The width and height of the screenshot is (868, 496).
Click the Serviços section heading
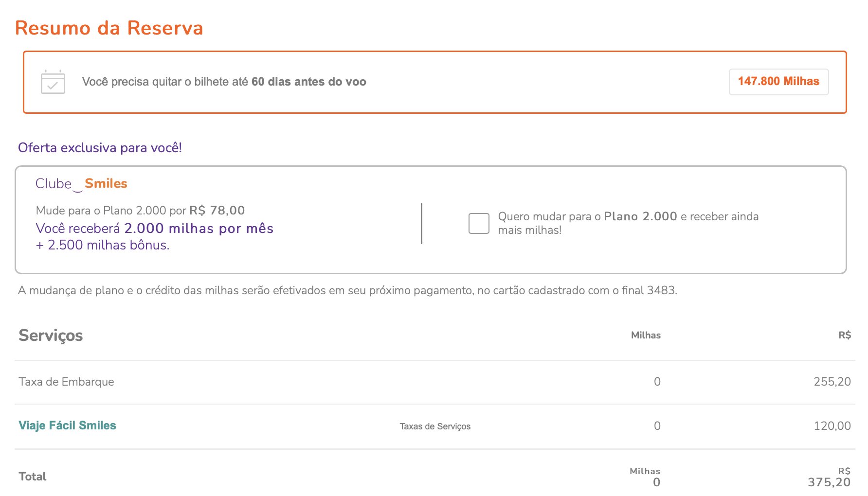[51, 336]
